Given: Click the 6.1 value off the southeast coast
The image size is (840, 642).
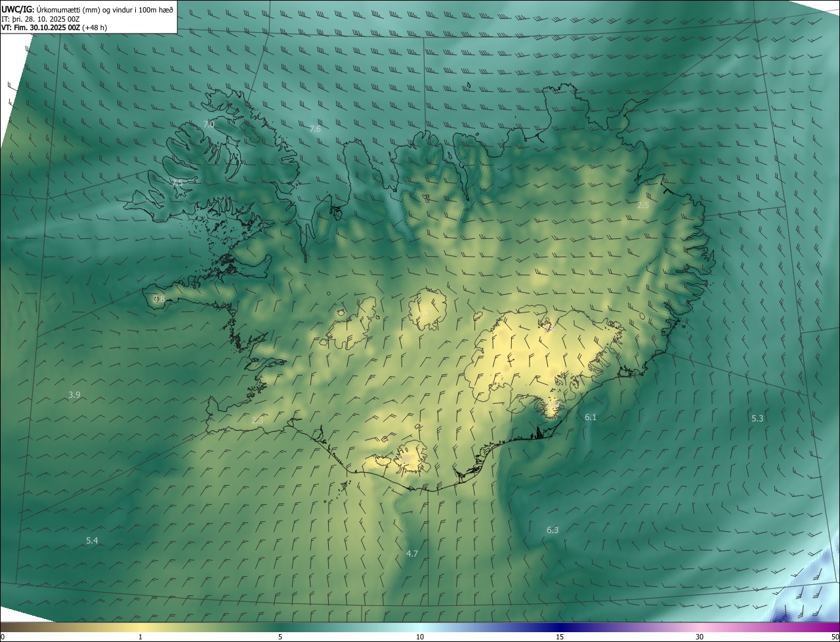Looking at the screenshot, I should (591, 417).
